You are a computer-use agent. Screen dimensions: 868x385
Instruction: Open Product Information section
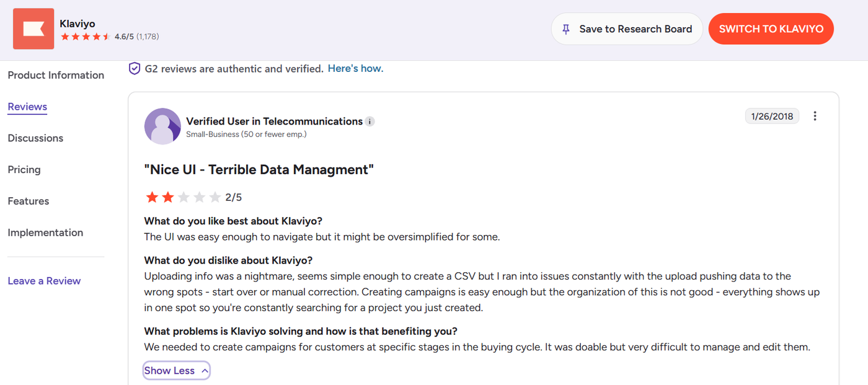click(56, 75)
